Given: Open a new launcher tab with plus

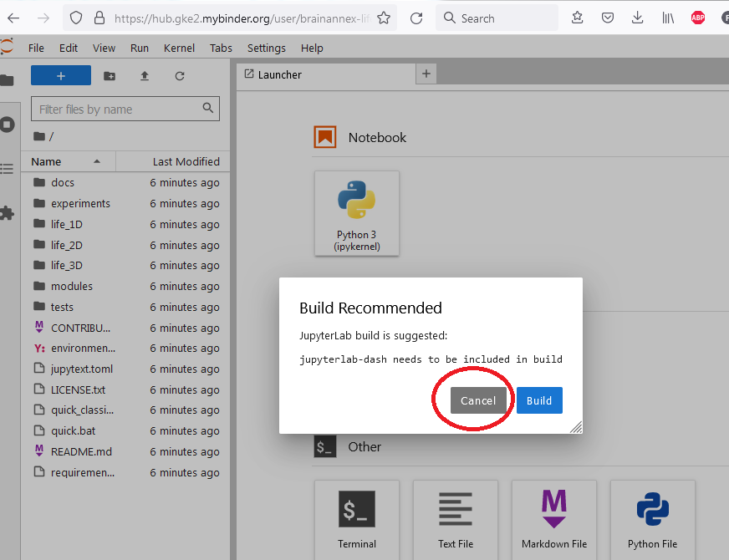Looking at the screenshot, I should (x=426, y=74).
